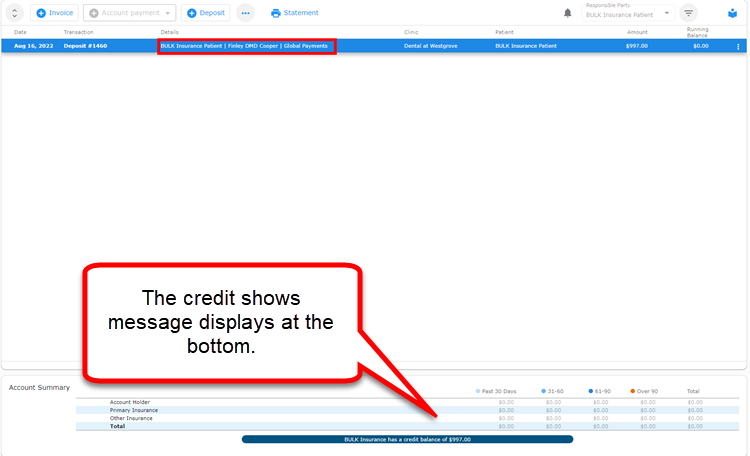Click the Date column header
The width and height of the screenshot is (750, 456).
(x=20, y=32)
